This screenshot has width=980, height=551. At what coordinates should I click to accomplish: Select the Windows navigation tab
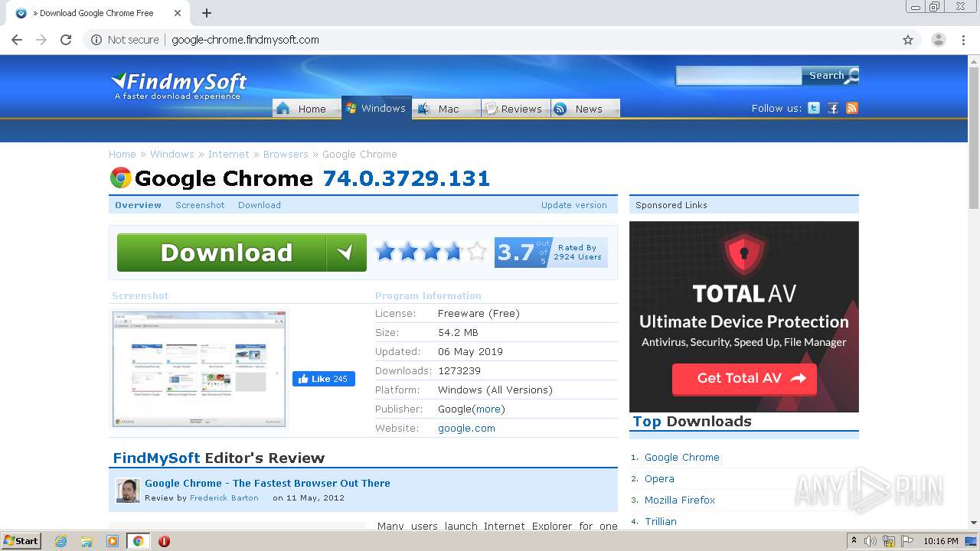[x=377, y=108]
